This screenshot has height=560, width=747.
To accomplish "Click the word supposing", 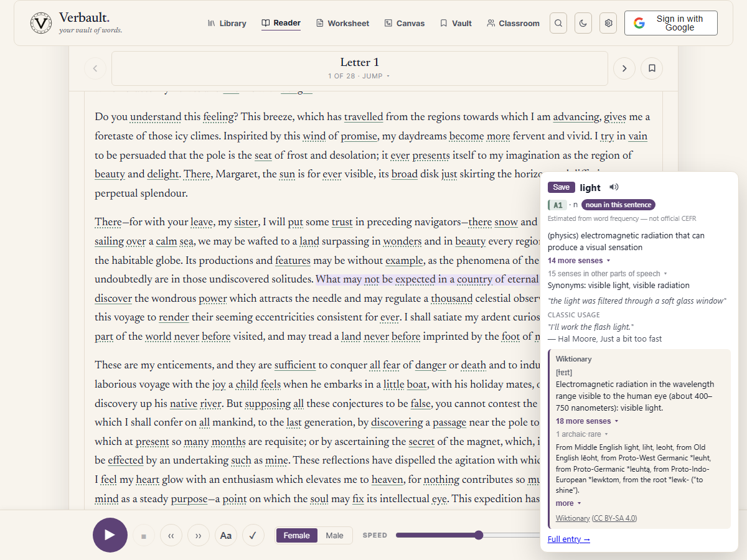I will [268, 404].
